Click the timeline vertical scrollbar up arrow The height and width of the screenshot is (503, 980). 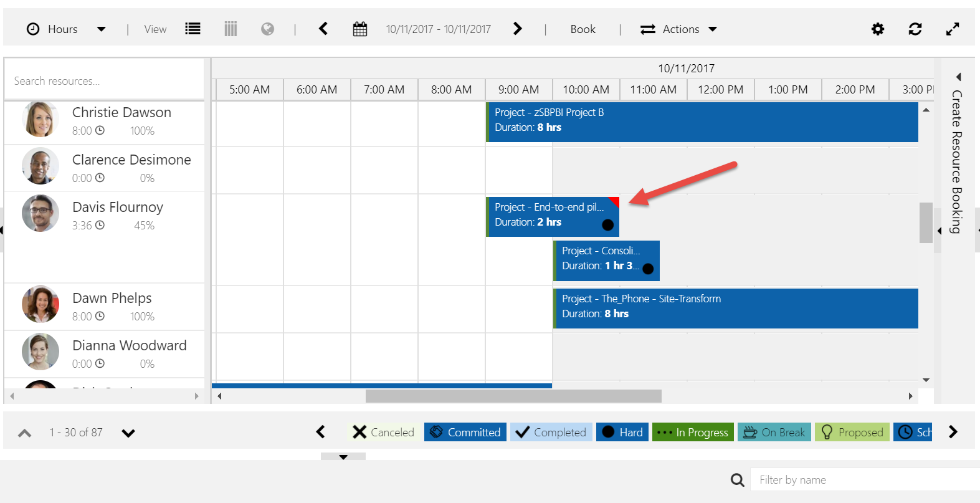tap(926, 110)
